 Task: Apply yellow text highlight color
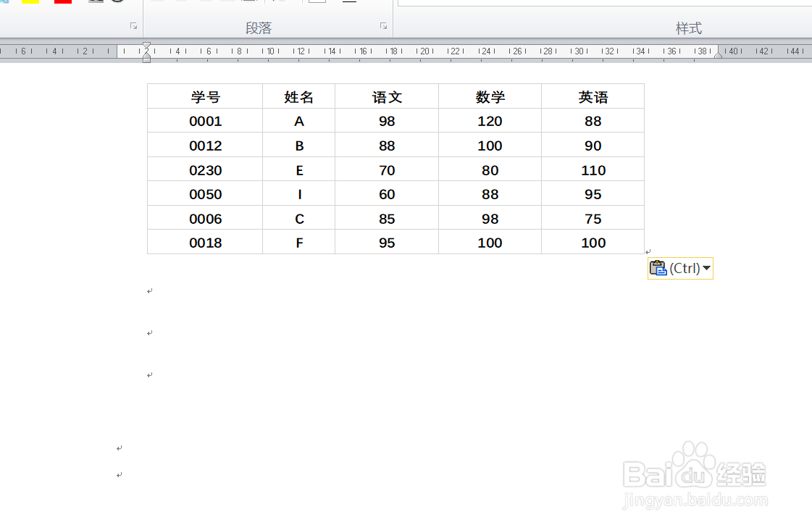[x=30, y=2]
